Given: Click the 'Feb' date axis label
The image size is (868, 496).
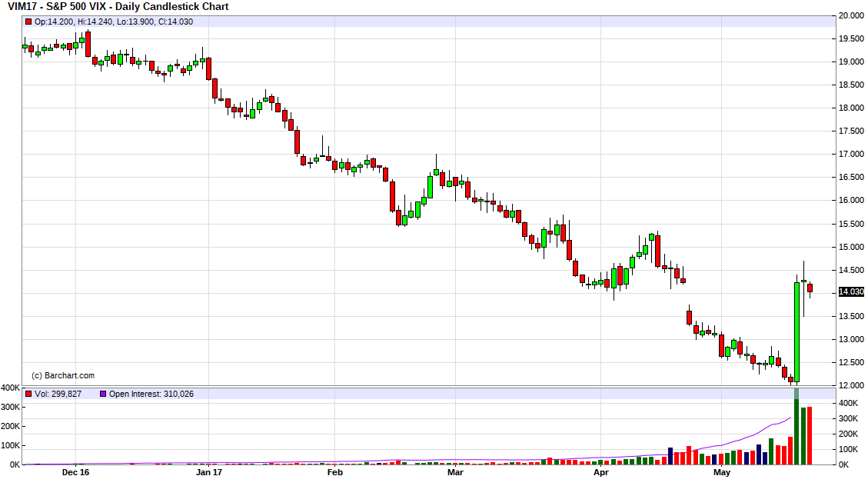Looking at the screenshot, I should click(335, 472).
